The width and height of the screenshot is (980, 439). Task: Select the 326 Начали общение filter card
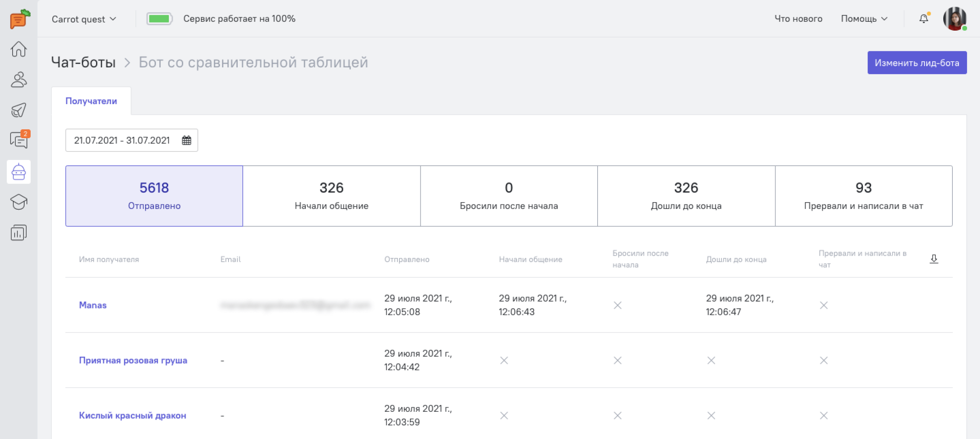[331, 196]
